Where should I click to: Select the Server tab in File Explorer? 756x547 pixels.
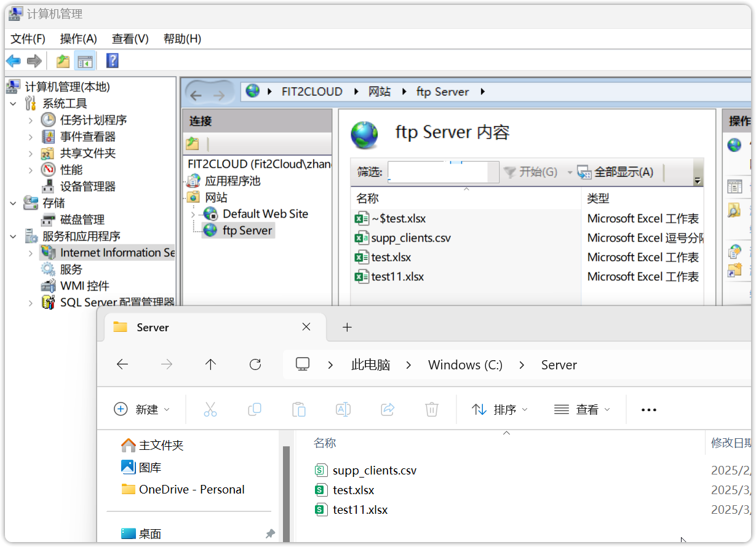(x=153, y=327)
